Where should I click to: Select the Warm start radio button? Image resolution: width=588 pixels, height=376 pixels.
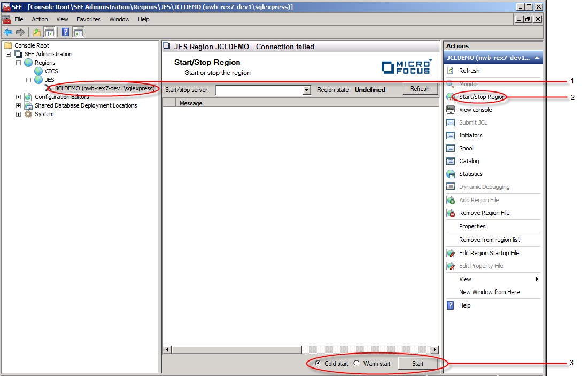357,364
